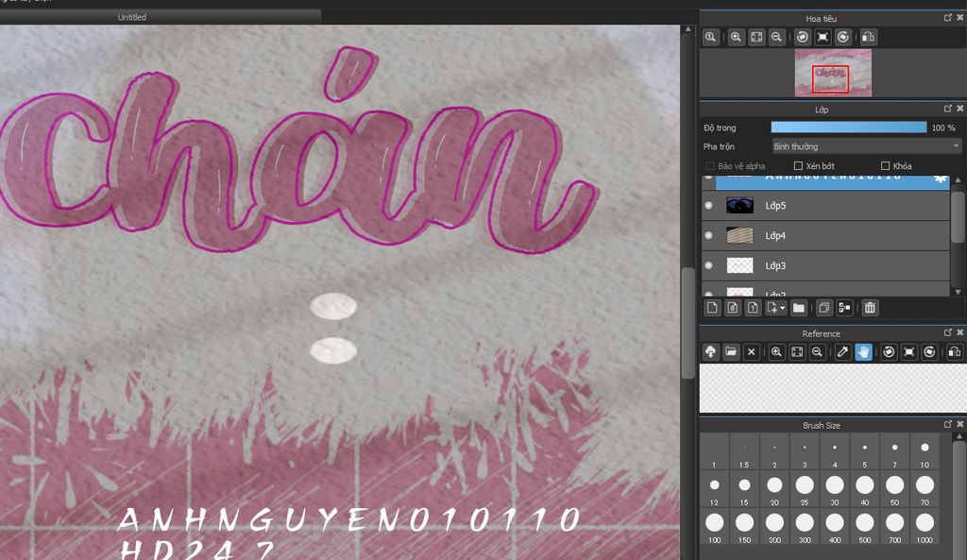Choose brush size 1000

[925, 527]
